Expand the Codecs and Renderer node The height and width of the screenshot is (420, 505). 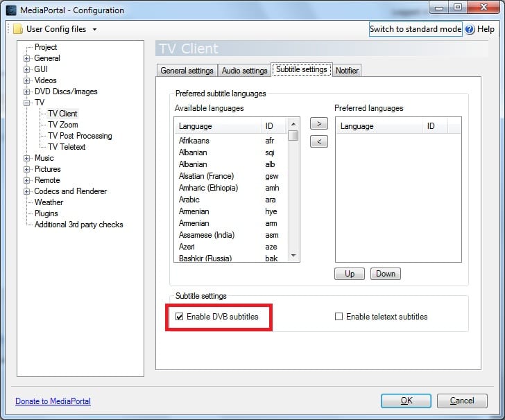click(x=27, y=191)
